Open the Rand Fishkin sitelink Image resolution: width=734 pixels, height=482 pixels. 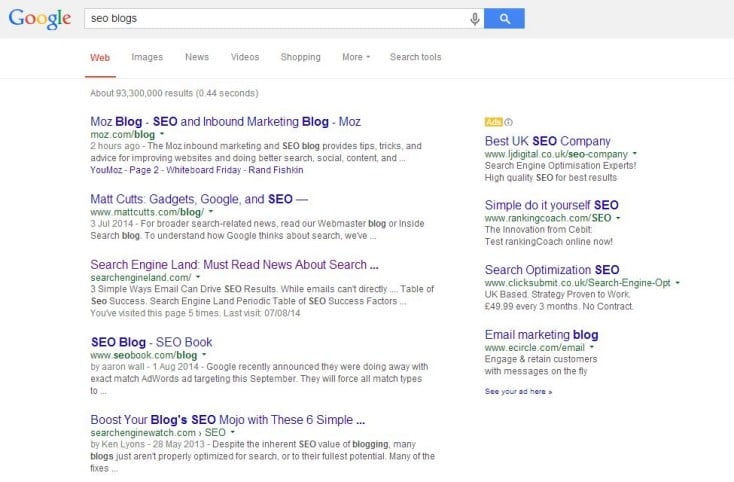[275, 170]
